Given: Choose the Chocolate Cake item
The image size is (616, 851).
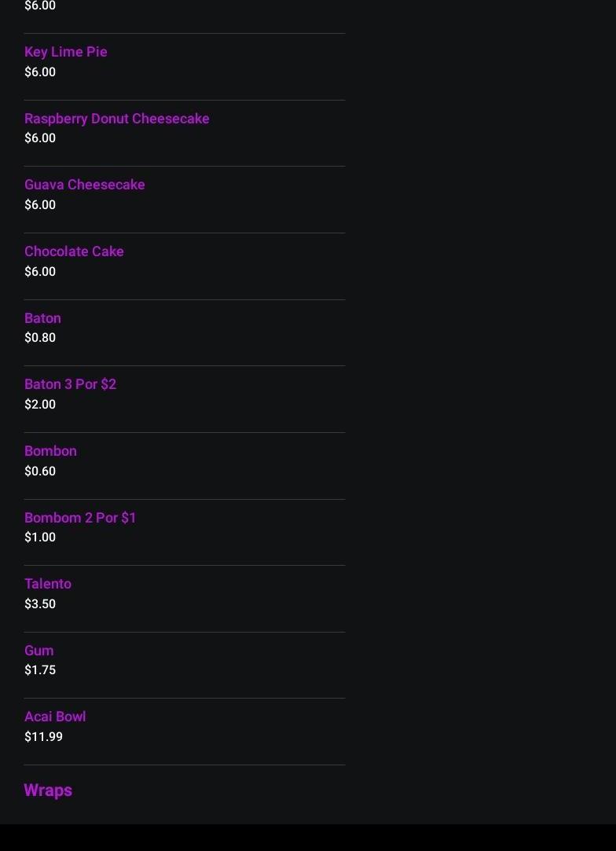Looking at the screenshot, I should coord(74,251).
